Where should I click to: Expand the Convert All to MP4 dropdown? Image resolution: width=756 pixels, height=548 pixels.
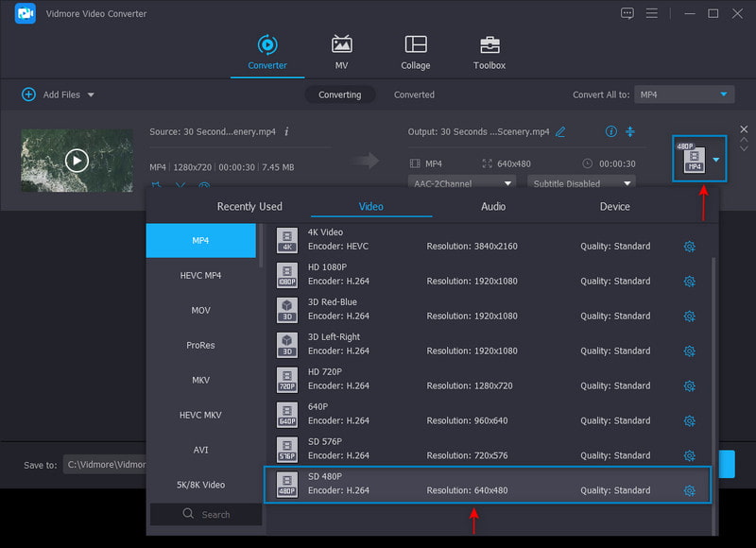[x=684, y=94]
